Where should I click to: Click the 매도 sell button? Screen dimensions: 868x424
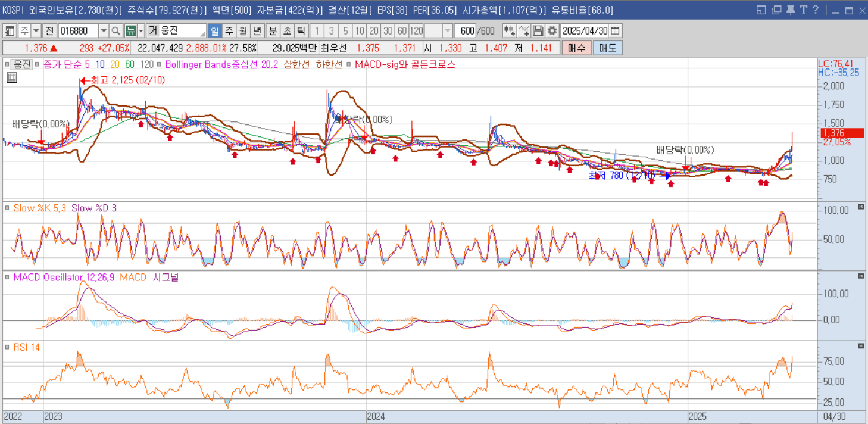coord(608,48)
